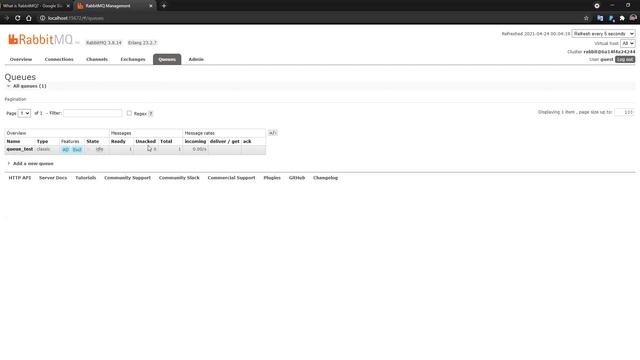640x360 pixels.
Task: Sort by the Name column header
Action: click(x=13, y=141)
